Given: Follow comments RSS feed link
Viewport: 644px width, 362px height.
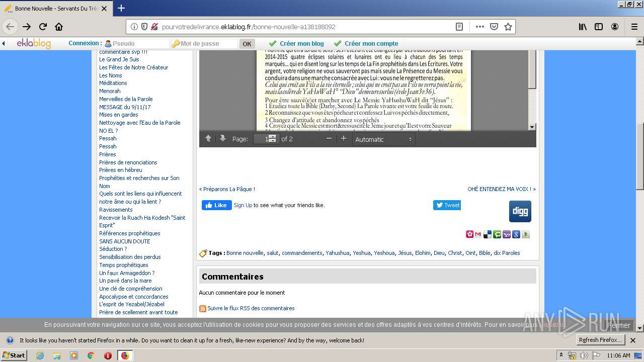Looking at the screenshot, I should point(251,308).
